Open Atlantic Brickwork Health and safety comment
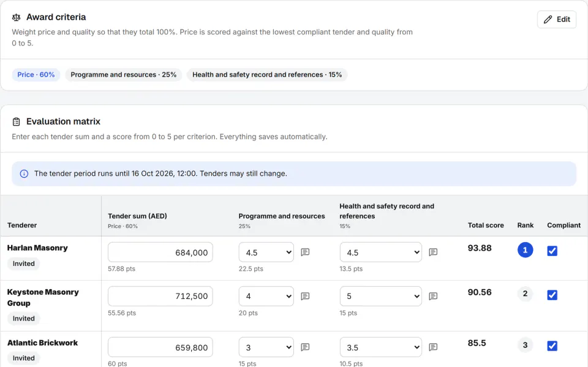The width and height of the screenshot is (588, 367). click(433, 347)
